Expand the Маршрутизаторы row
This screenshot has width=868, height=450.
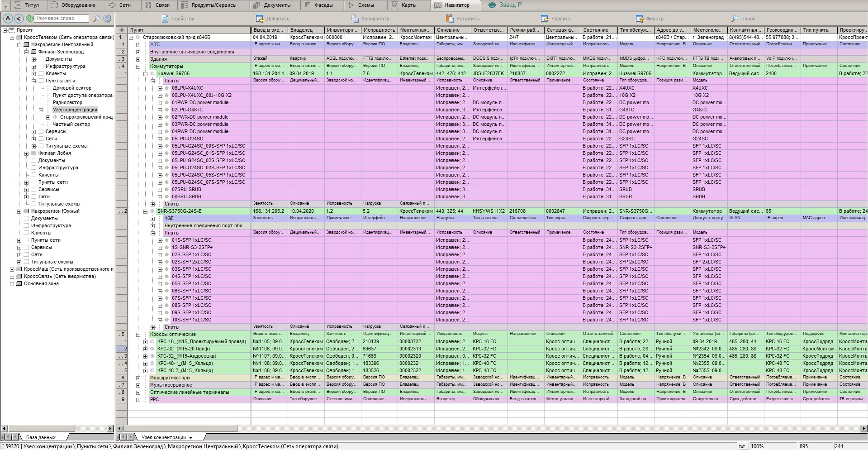pyautogui.click(x=138, y=378)
